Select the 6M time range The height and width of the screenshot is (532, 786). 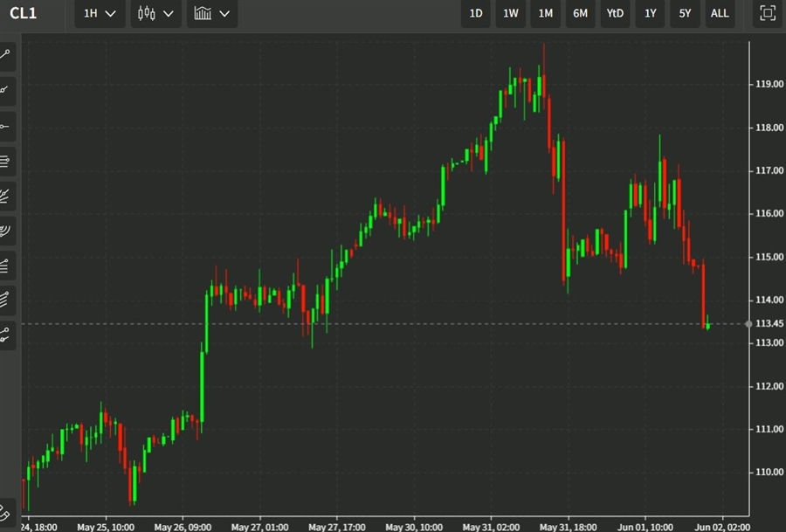pos(581,13)
